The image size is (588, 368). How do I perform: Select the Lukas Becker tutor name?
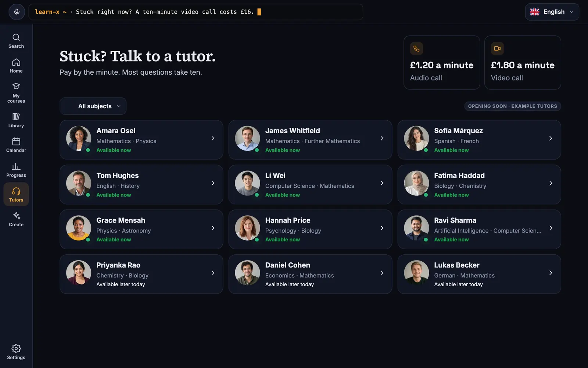tap(457, 265)
